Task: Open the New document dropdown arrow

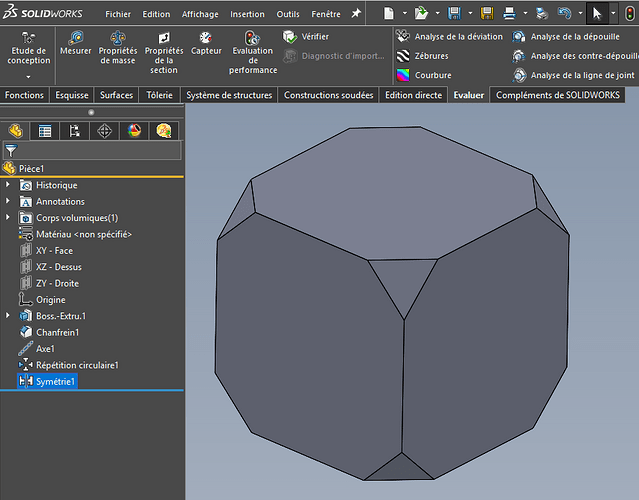Action: point(405,13)
